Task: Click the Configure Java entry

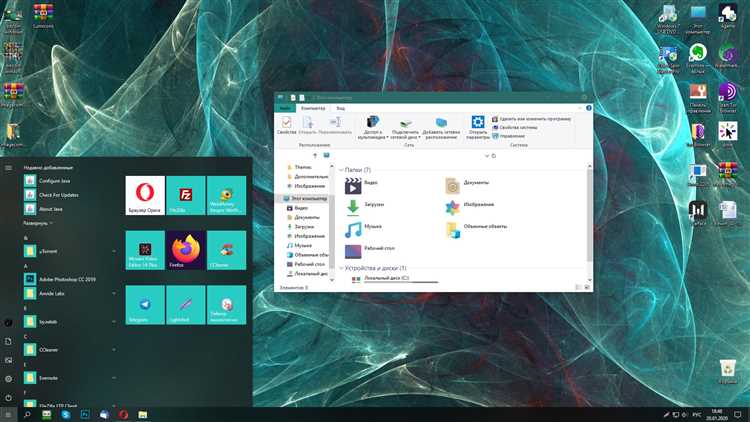Action: tap(52, 181)
